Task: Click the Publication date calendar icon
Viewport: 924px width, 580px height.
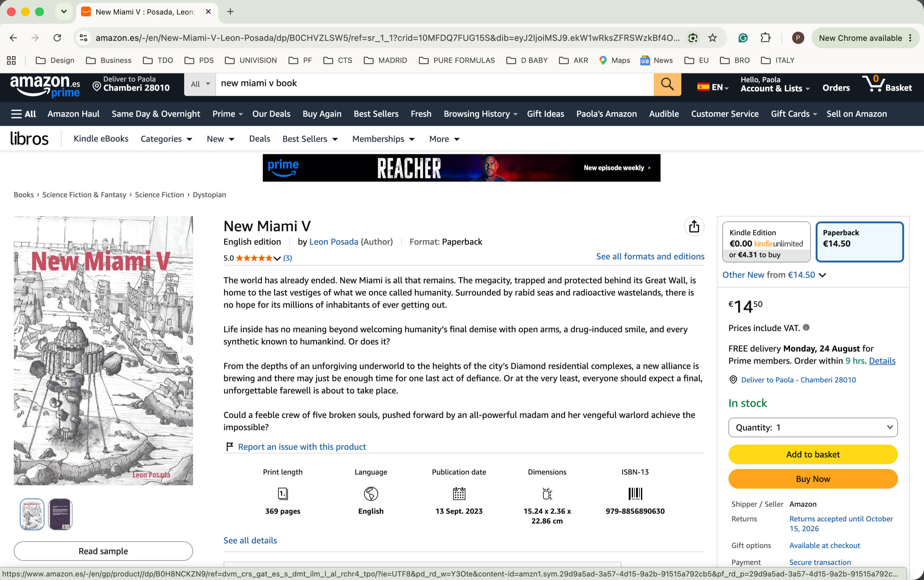Action: tap(459, 493)
